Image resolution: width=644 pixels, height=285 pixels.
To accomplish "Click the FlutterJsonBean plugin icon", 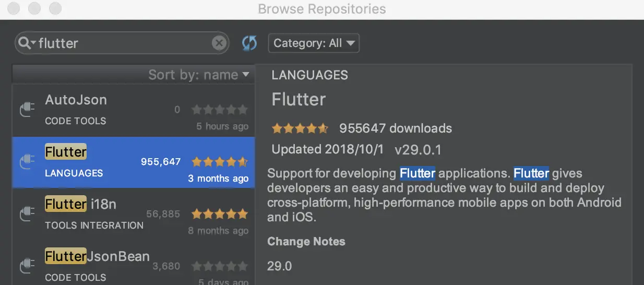I will tap(27, 267).
